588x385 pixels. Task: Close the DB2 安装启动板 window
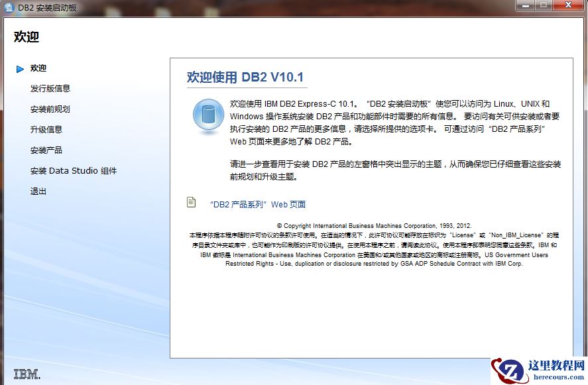pyautogui.click(x=568, y=5)
